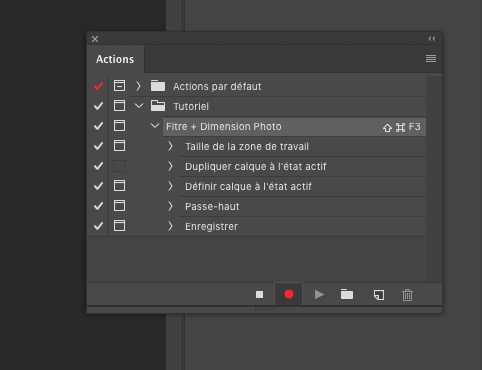Expand the Passe-haut step
The height and width of the screenshot is (370, 482).
(x=170, y=206)
